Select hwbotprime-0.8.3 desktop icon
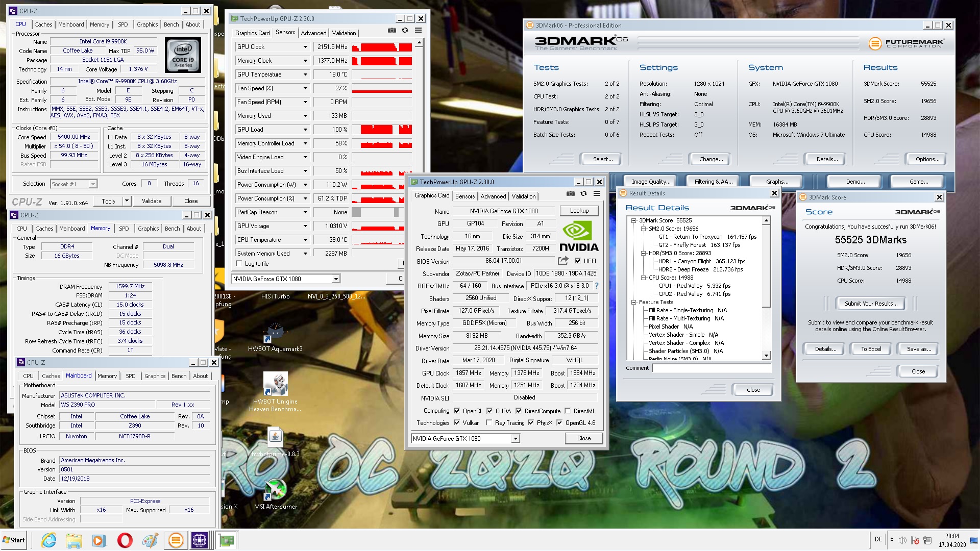Viewport: 980px width, 551px height. [275, 442]
